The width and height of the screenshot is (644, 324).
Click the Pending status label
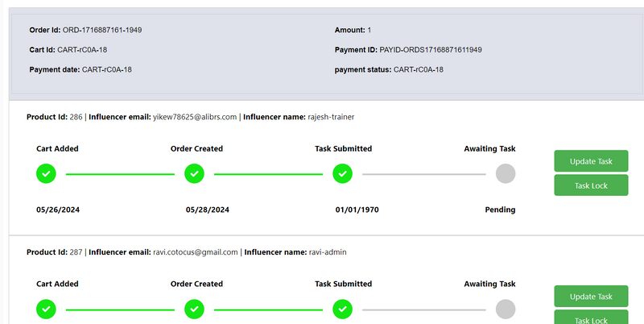point(500,210)
